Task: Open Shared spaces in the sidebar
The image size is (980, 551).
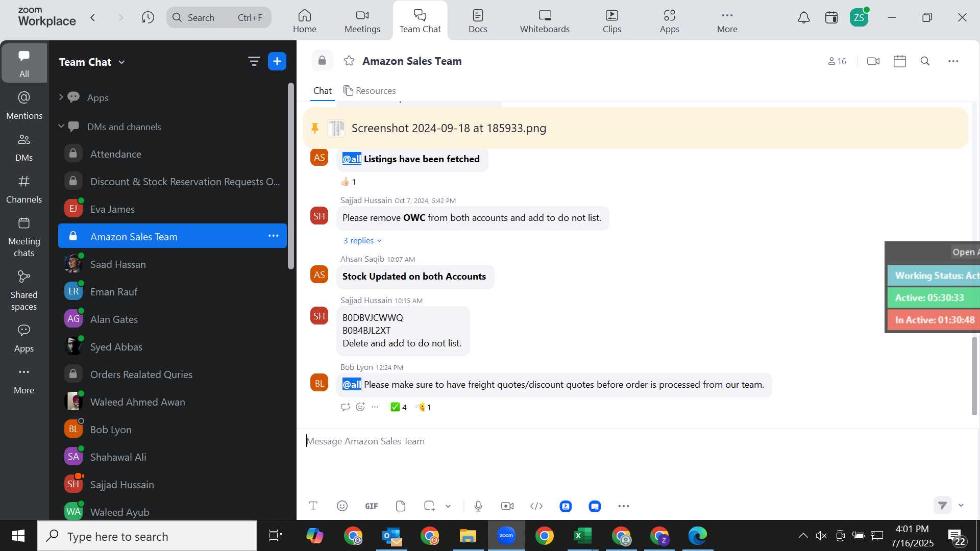Action: coord(24,290)
